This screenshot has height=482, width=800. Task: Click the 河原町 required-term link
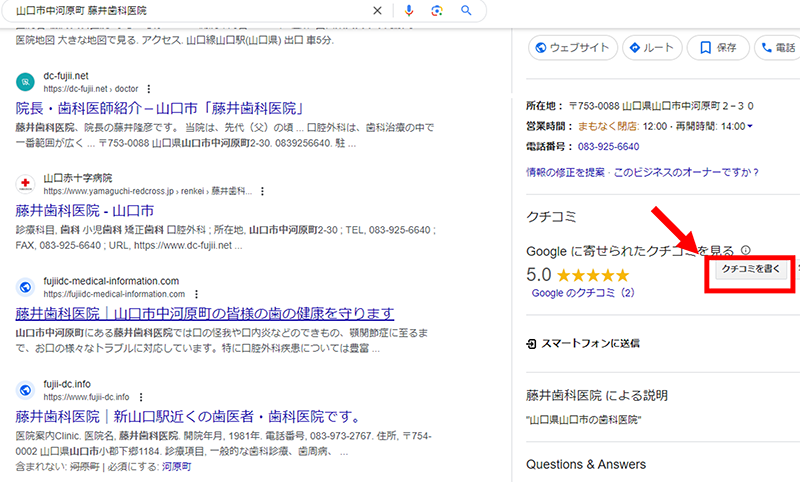177,467
